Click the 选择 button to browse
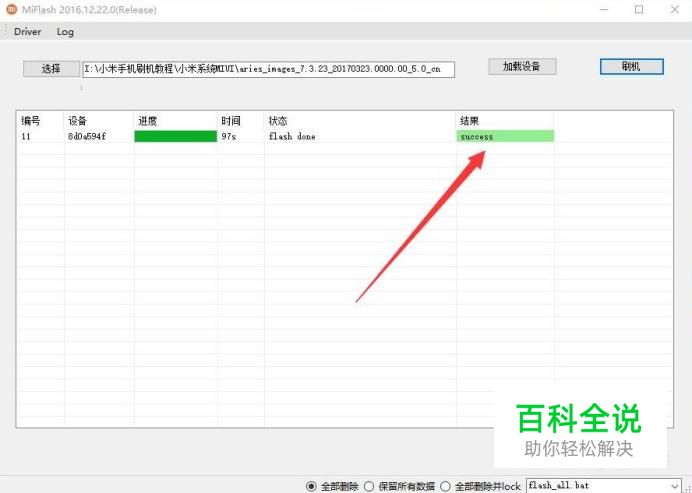The height and width of the screenshot is (493, 692). click(x=51, y=69)
